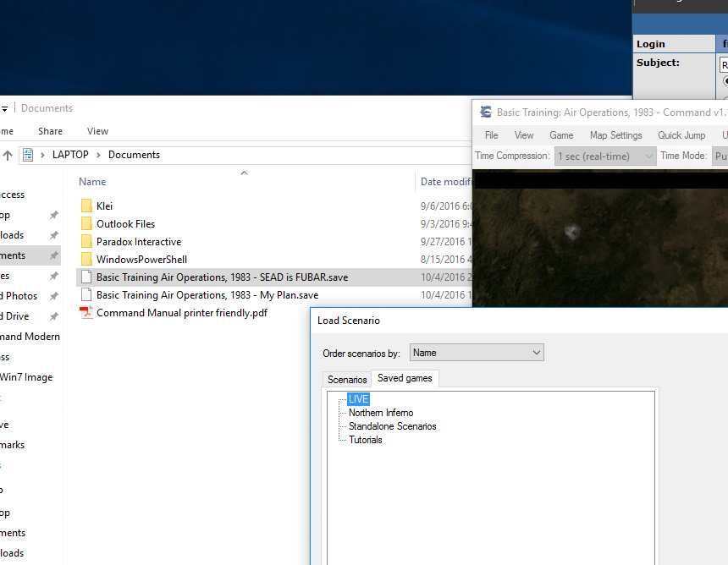Click the pin icon beside Photos item
This screenshot has width=728, height=565.
point(54,296)
